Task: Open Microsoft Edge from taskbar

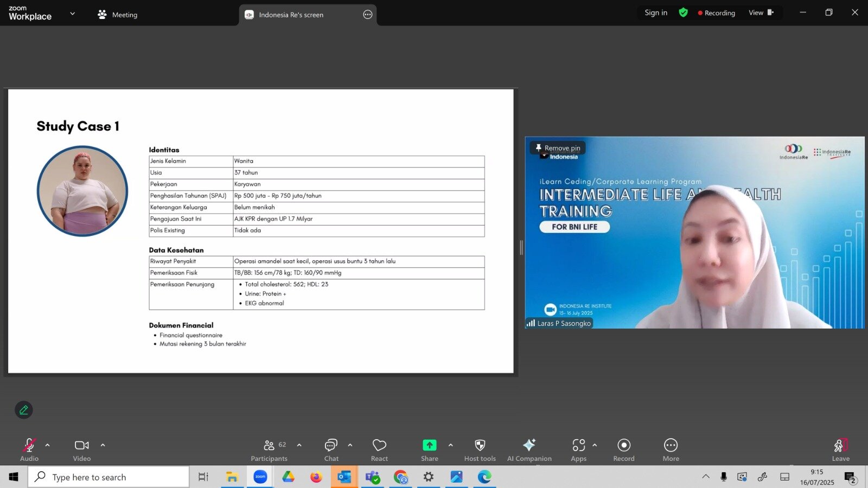Action: (484, 477)
